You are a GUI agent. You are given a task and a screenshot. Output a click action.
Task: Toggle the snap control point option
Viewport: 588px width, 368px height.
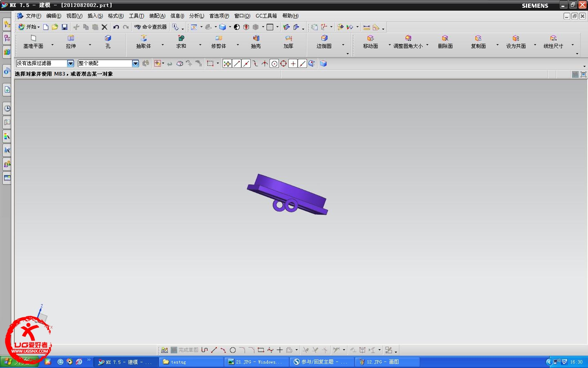point(256,63)
